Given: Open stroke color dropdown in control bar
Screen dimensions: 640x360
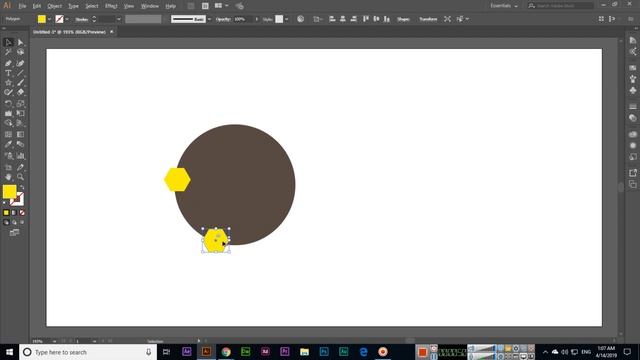Looking at the screenshot, I should pyautogui.click(x=67, y=19).
